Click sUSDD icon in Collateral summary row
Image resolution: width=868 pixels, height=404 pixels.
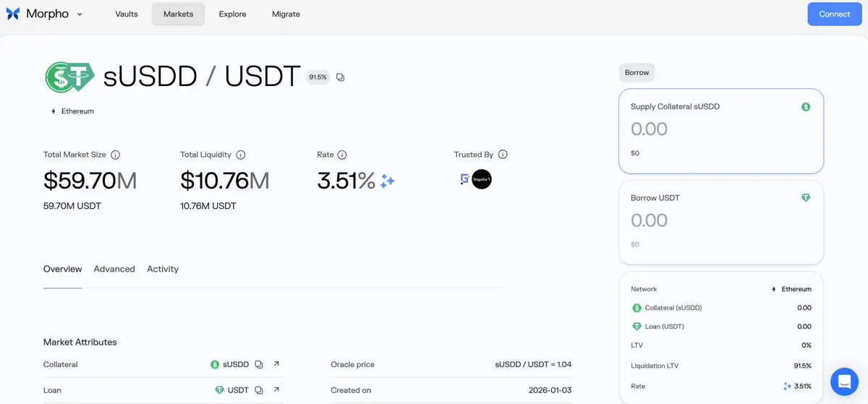click(x=637, y=308)
